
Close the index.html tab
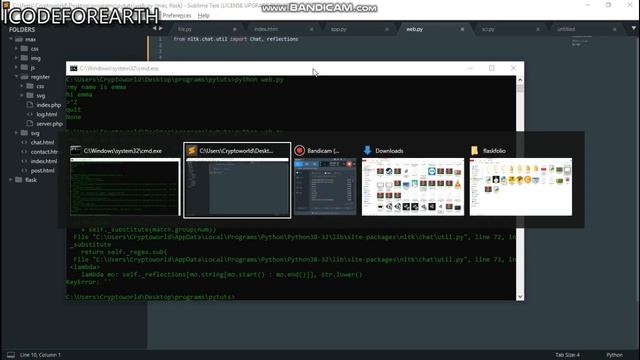pyautogui.click(x=311, y=29)
